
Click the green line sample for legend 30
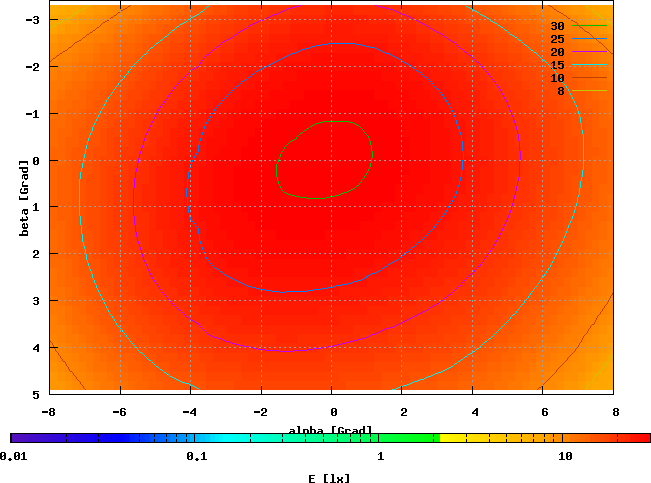pos(589,26)
